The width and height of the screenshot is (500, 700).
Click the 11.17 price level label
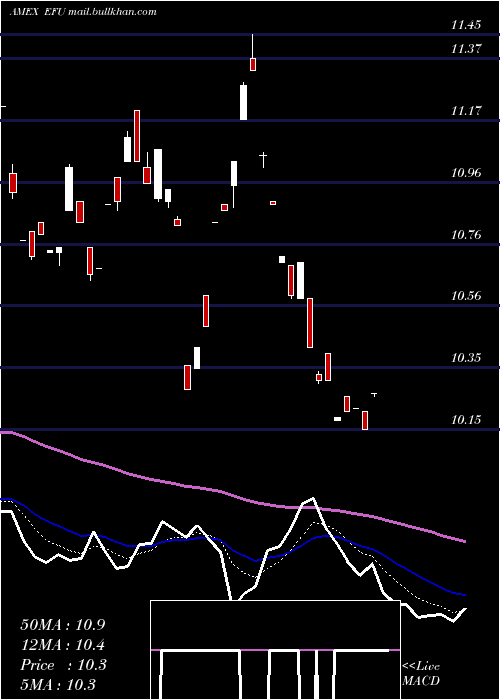point(466,111)
